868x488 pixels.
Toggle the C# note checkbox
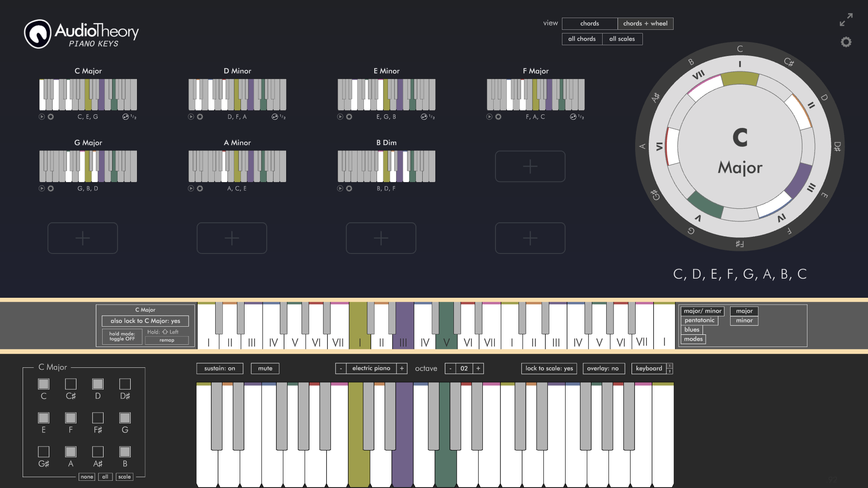pyautogui.click(x=71, y=384)
